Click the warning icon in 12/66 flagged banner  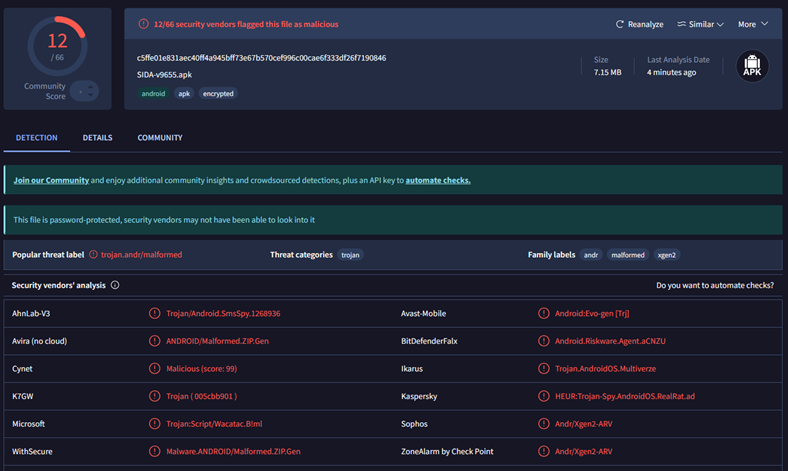[x=143, y=24]
